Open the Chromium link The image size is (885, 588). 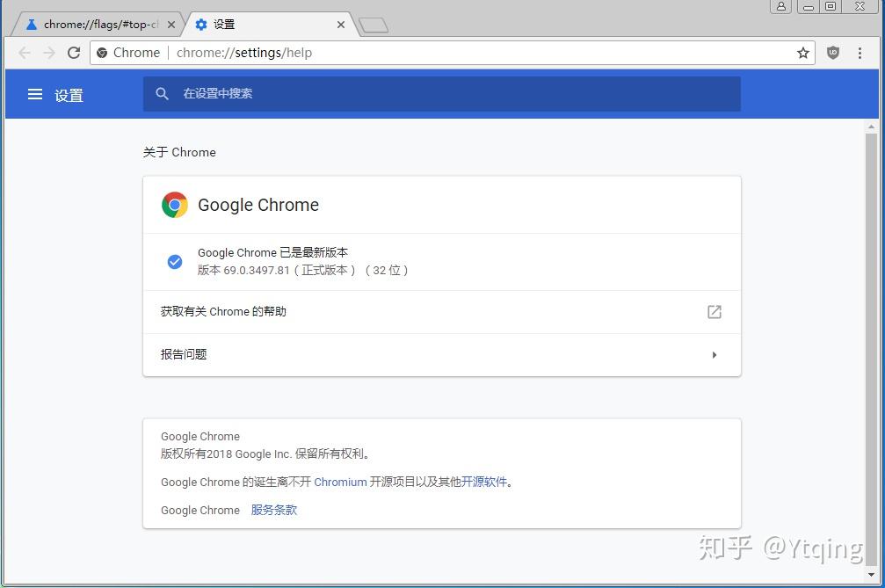point(340,482)
